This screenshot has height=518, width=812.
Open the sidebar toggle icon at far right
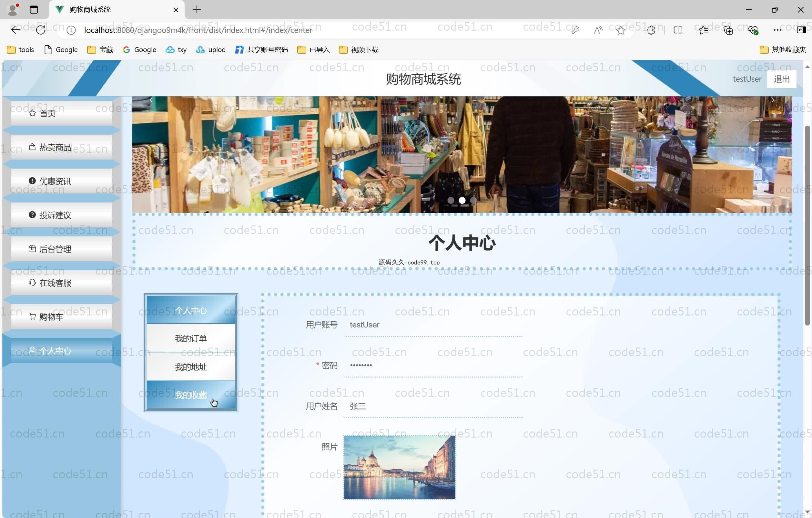(x=801, y=30)
